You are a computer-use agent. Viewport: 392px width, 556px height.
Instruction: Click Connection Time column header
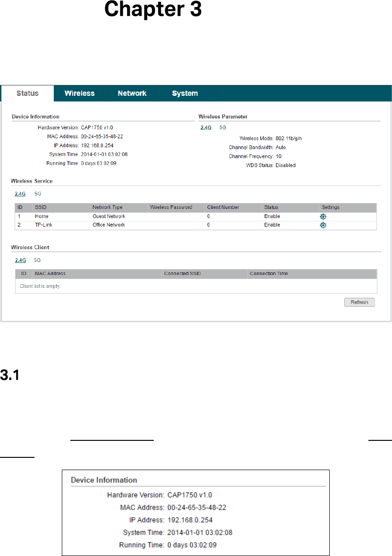pos(269,273)
